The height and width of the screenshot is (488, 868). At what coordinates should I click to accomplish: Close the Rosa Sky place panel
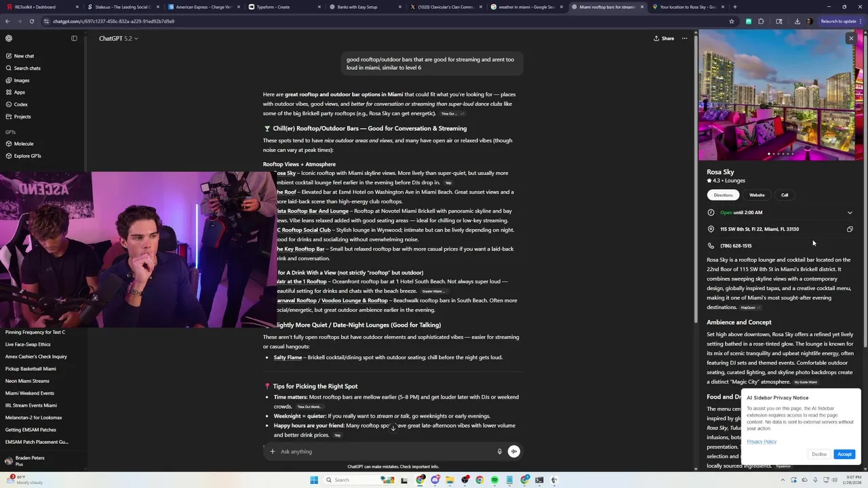[851, 39]
